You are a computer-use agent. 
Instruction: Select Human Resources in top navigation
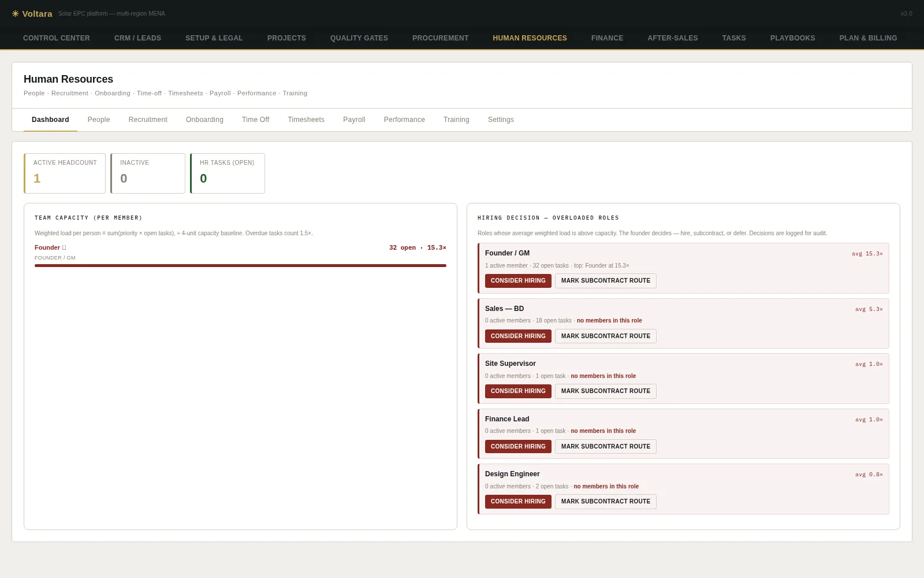530,38
